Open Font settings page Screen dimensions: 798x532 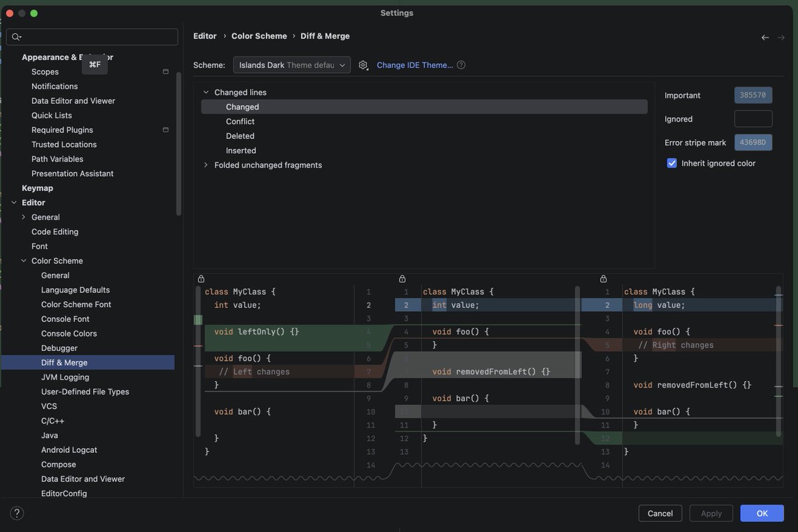point(39,247)
